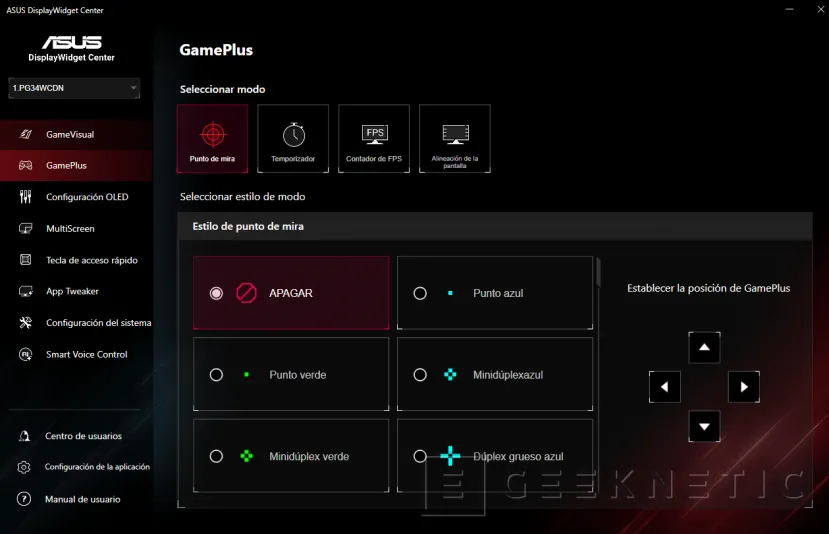This screenshot has width=829, height=534.
Task: Move GamePlus position right
Action: click(744, 387)
